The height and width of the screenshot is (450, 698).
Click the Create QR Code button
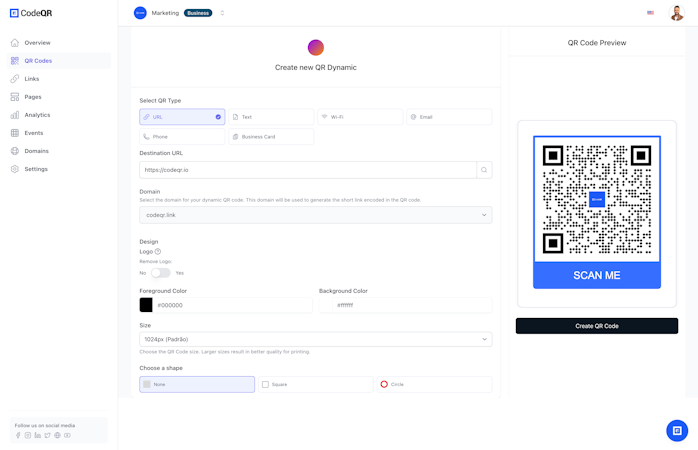point(597,326)
